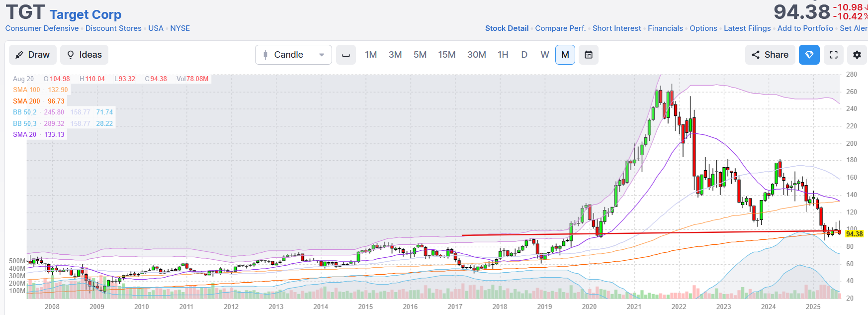Select the 1H timeframe
The width and height of the screenshot is (868, 315).
tap(503, 55)
